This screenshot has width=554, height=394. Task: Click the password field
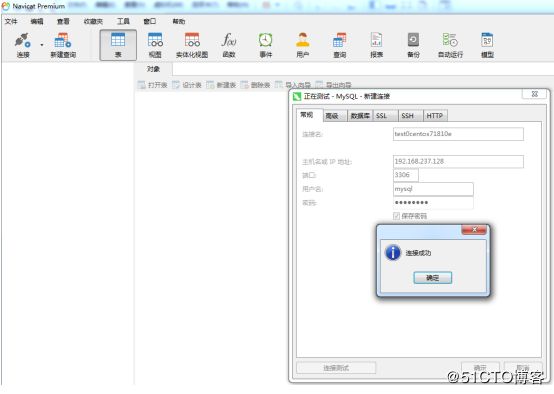(433, 203)
